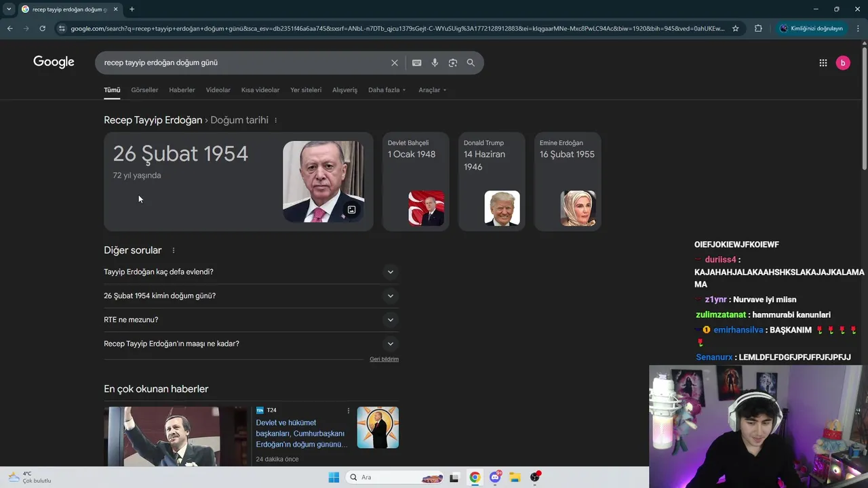Viewport: 868px width, 488px height.
Task: Bookmark this page with star icon
Action: coord(735,28)
